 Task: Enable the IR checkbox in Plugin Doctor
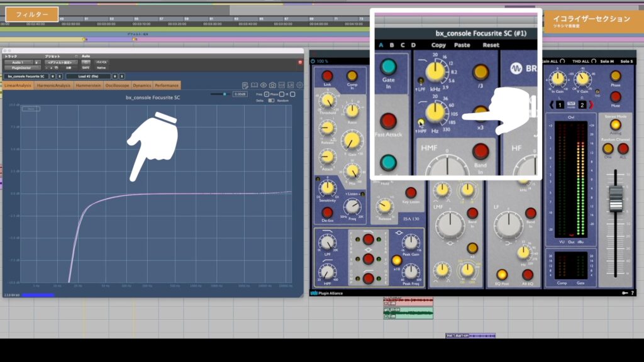[292, 94]
